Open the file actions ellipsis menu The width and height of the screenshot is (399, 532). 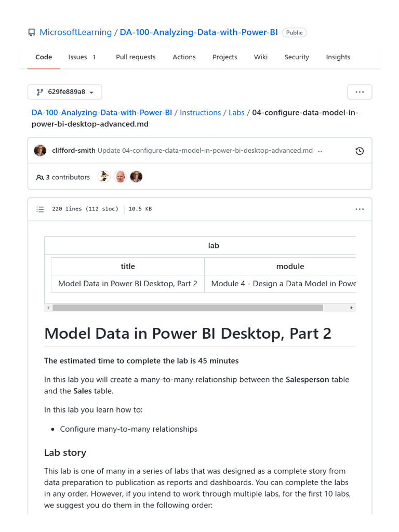pos(360,92)
